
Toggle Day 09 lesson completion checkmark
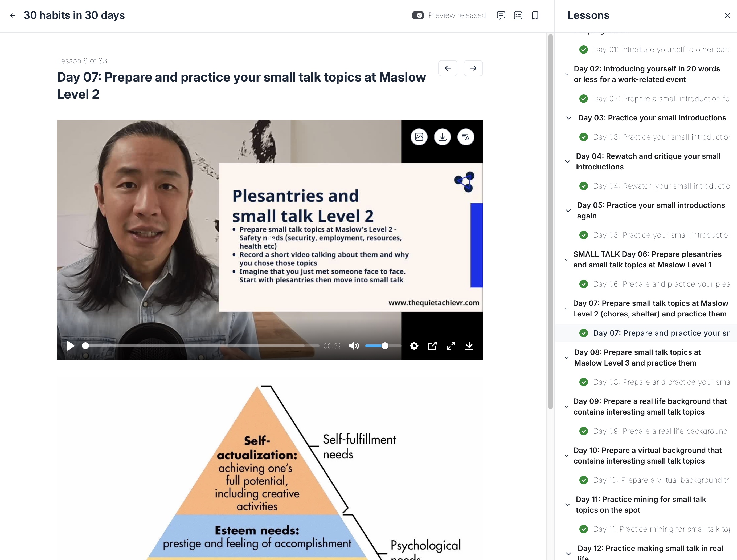click(583, 431)
